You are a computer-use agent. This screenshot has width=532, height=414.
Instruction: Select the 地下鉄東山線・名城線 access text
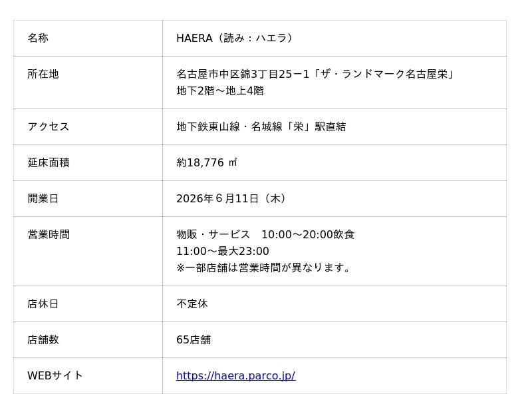point(229,126)
